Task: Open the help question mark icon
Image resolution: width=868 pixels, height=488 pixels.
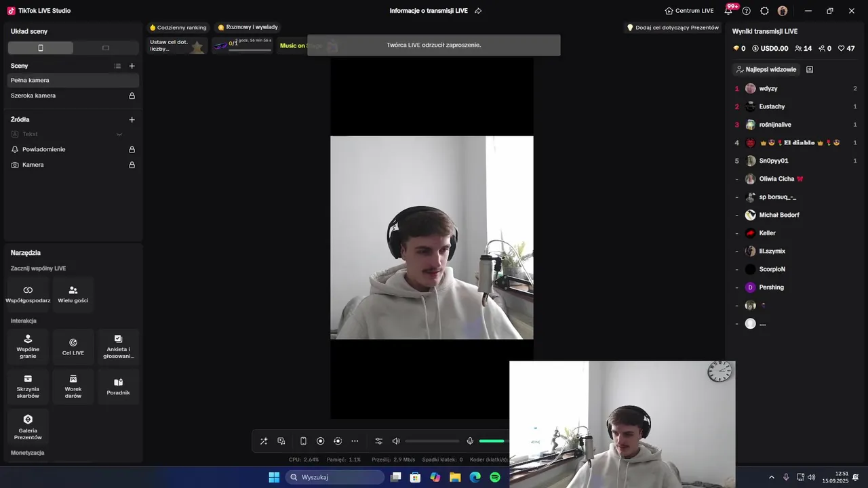Action: [x=747, y=11]
